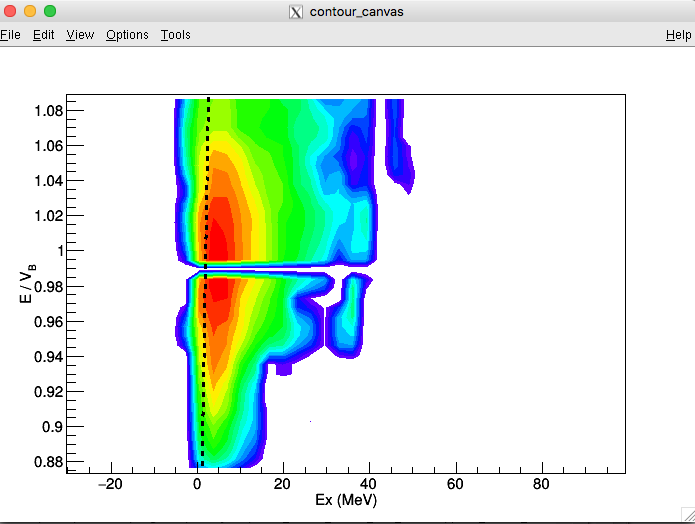Click the y-axis label 0.96
This screenshot has height=524, width=695.
click(49, 322)
